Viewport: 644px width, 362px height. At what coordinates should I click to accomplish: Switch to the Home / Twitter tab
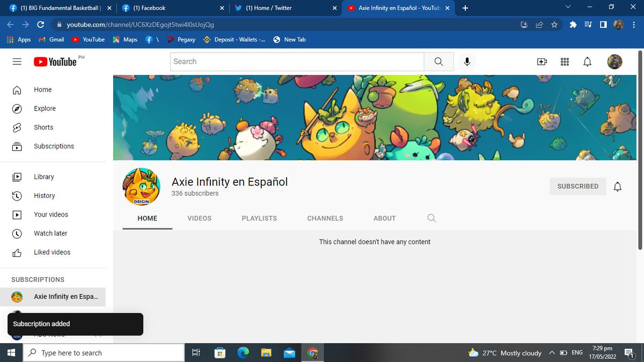[x=285, y=8]
